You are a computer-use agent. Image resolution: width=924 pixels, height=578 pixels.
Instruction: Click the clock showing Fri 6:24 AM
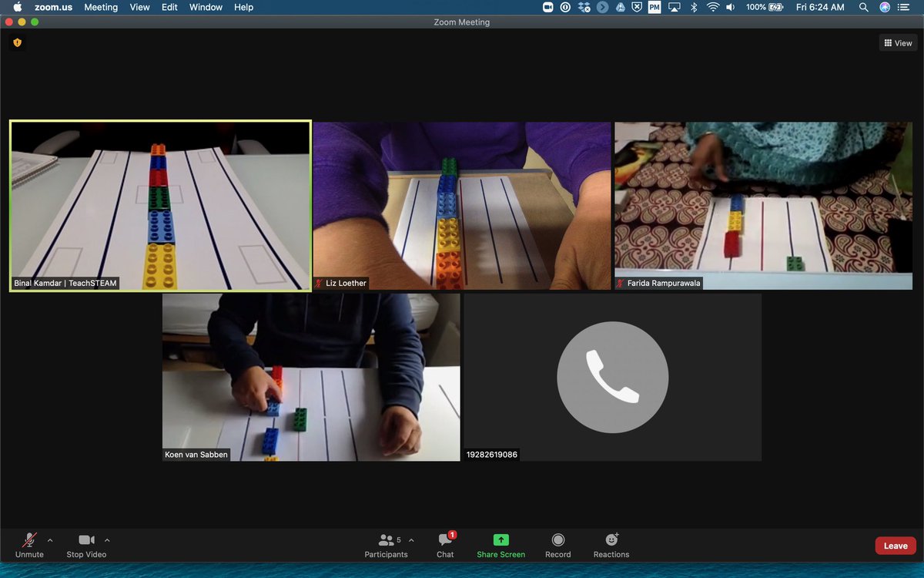pyautogui.click(x=820, y=7)
